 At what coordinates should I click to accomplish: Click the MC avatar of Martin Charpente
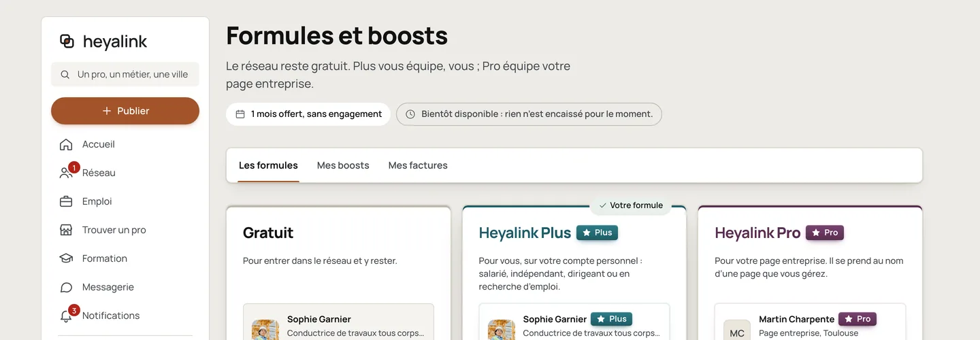737,330
